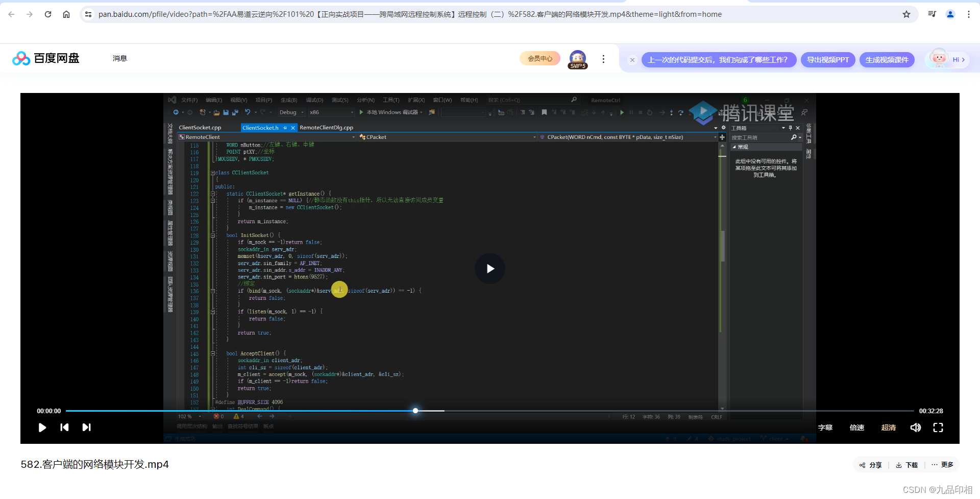This screenshot has width=980, height=499.
Task: Go back to the previous browser page
Action: click(11, 14)
